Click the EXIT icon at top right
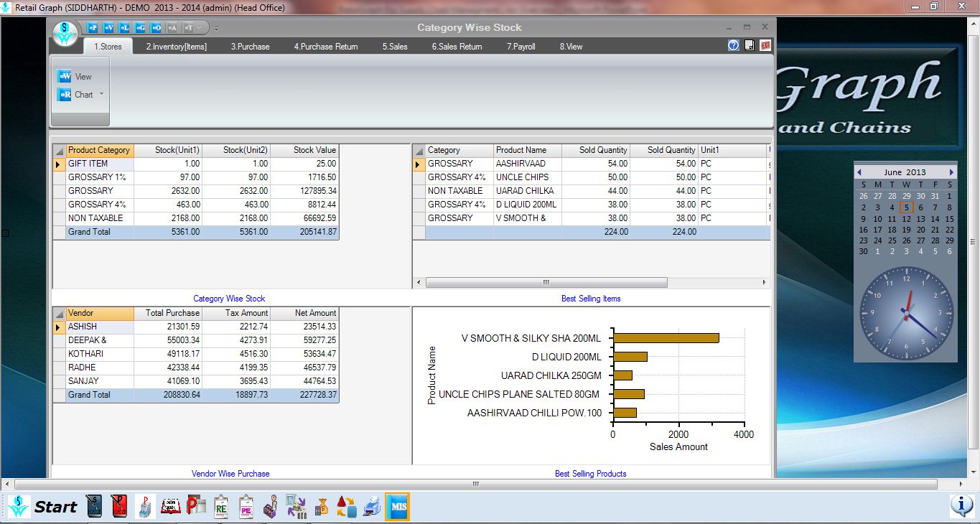 765,45
